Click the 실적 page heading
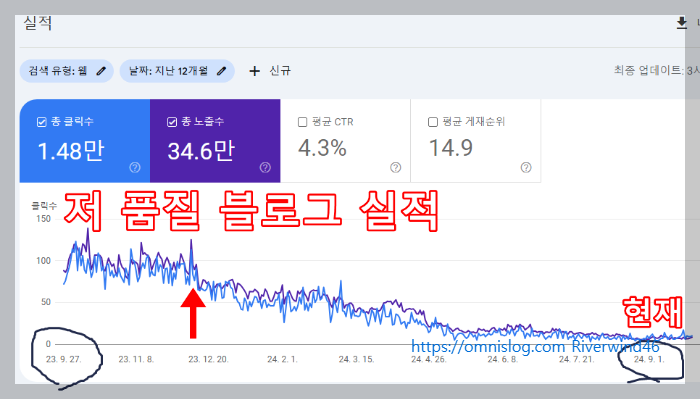Image resolution: width=700 pixels, height=399 pixels. coord(38,23)
